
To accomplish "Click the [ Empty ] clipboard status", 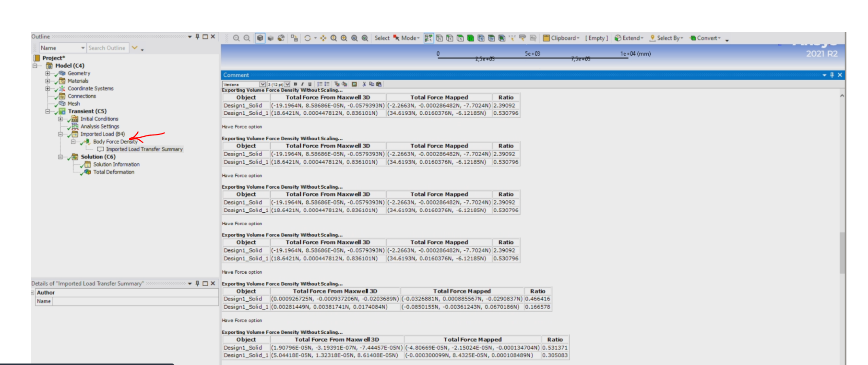I will (x=596, y=38).
